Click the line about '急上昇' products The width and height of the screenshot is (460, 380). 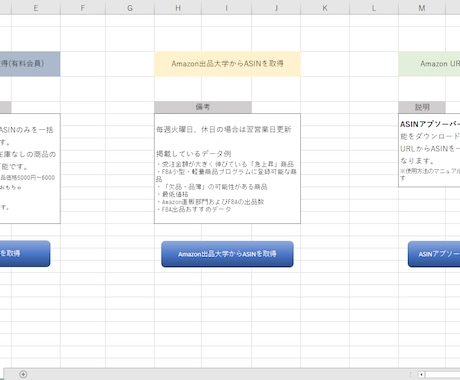tap(225, 164)
